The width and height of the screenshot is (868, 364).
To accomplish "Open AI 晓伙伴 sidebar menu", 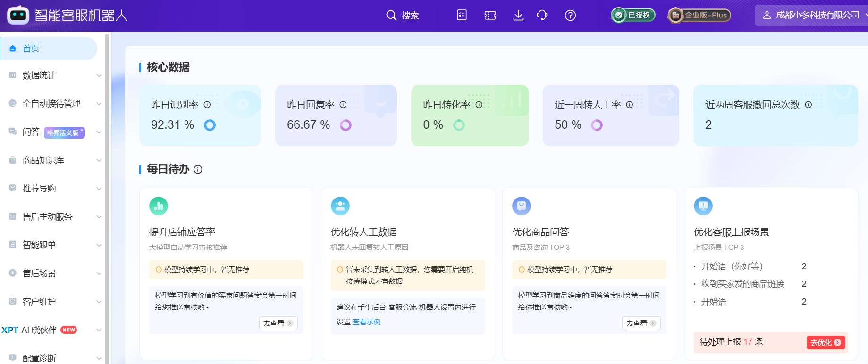I will pos(52,330).
